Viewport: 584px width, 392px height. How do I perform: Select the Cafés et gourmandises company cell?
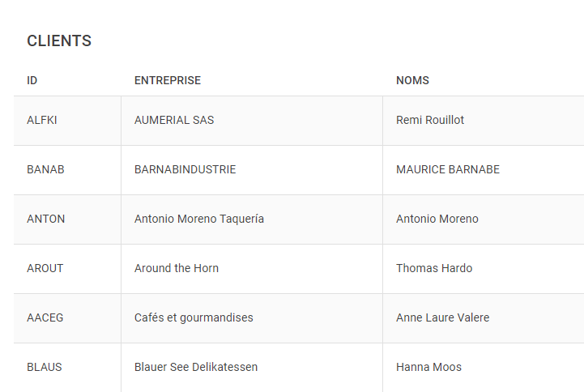194,317
